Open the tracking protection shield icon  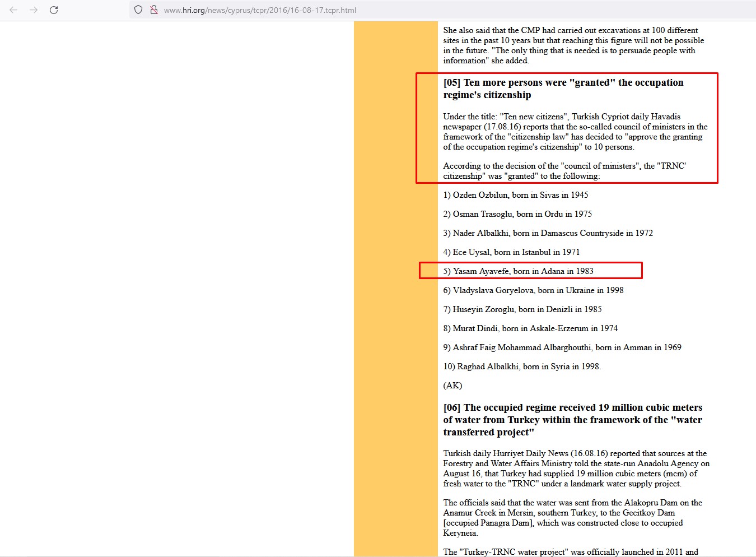(138, 10)
